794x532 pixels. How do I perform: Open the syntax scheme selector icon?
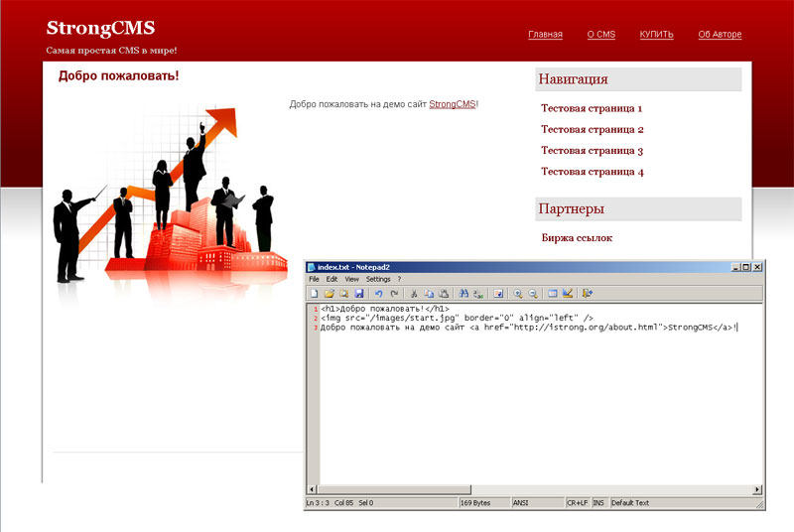(x=553, y=293)
